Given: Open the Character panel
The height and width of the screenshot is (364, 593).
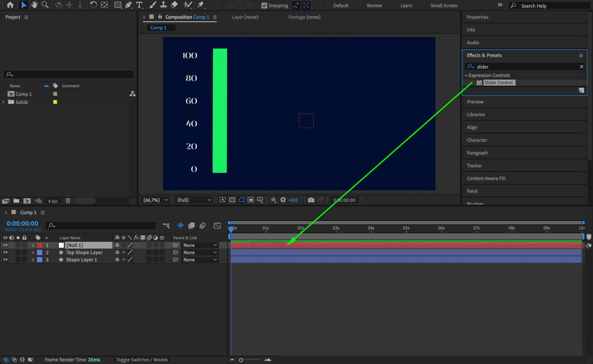Looking at the screenshot, I should click(477, 140).
